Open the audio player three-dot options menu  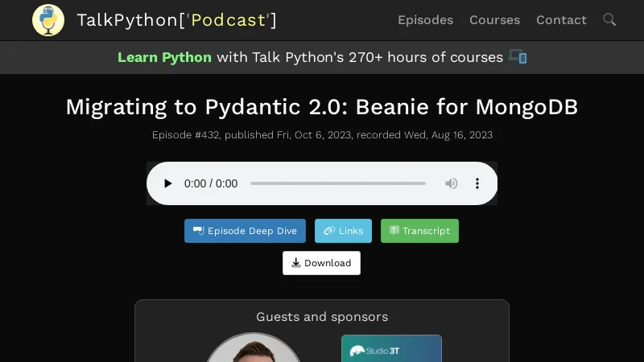click(x=477, y=183)
